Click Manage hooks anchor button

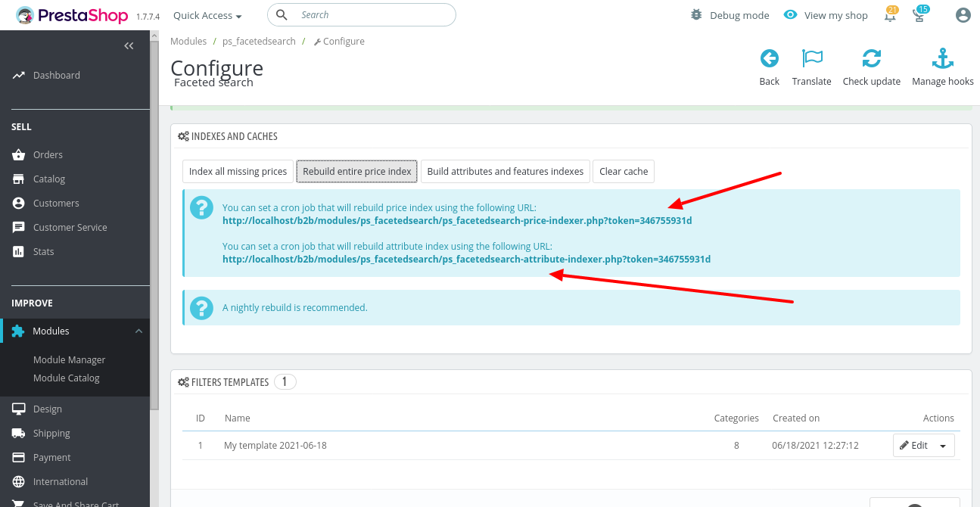(x=943, y=67)
